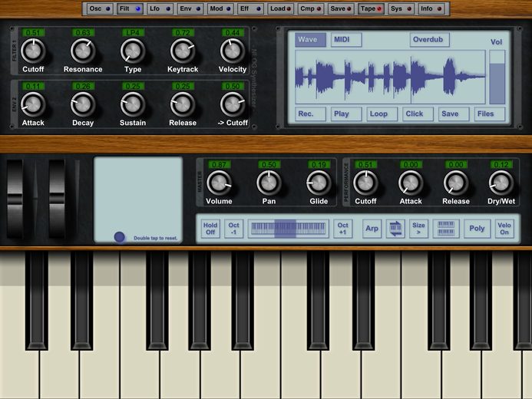Click the Env 2 Release knob
Screen dimensions: 532x399
(x=183, y=104)
